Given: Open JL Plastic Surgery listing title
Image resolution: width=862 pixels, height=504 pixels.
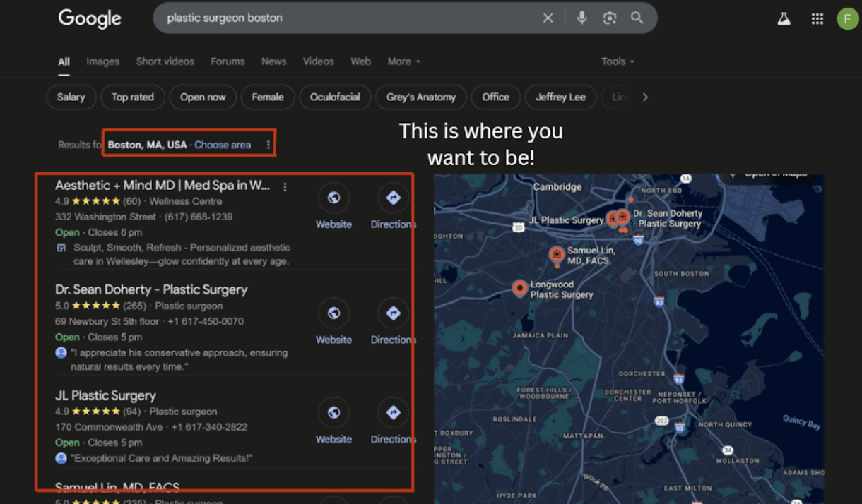Looking at the screenshot, I should (105, 395).
